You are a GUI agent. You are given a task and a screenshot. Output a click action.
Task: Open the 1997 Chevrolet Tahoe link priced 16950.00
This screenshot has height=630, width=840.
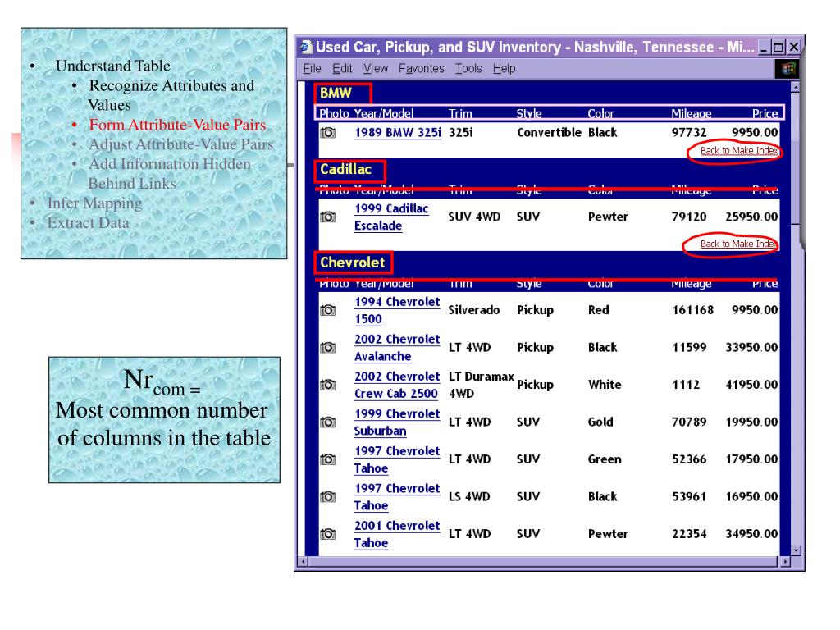click(397, 496)
